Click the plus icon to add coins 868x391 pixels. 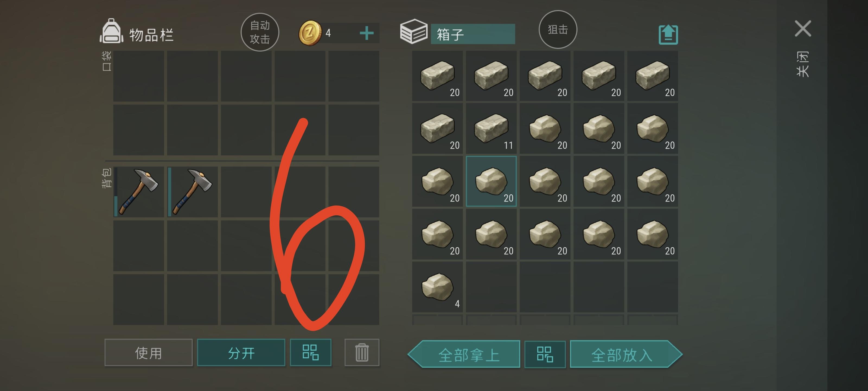coord(367,33)
